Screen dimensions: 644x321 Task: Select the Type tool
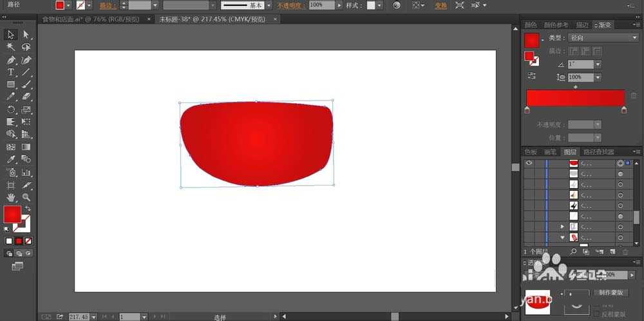click(11, 72)
